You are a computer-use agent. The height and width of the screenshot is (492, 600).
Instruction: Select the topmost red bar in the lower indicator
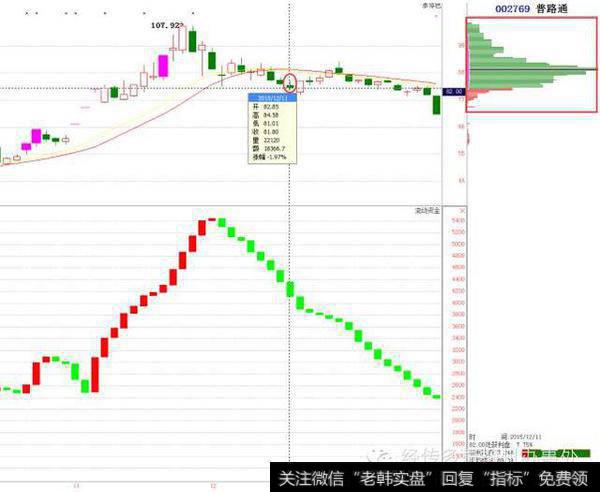tap(211, 219)
